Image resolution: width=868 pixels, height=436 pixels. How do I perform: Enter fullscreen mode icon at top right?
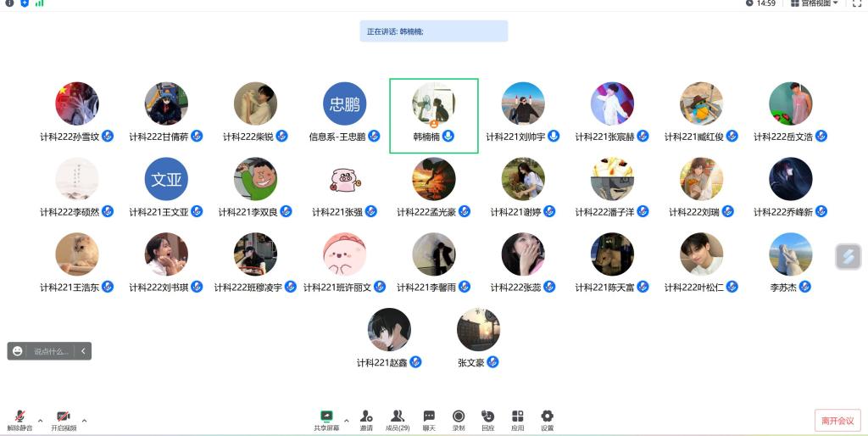point(857,3)
